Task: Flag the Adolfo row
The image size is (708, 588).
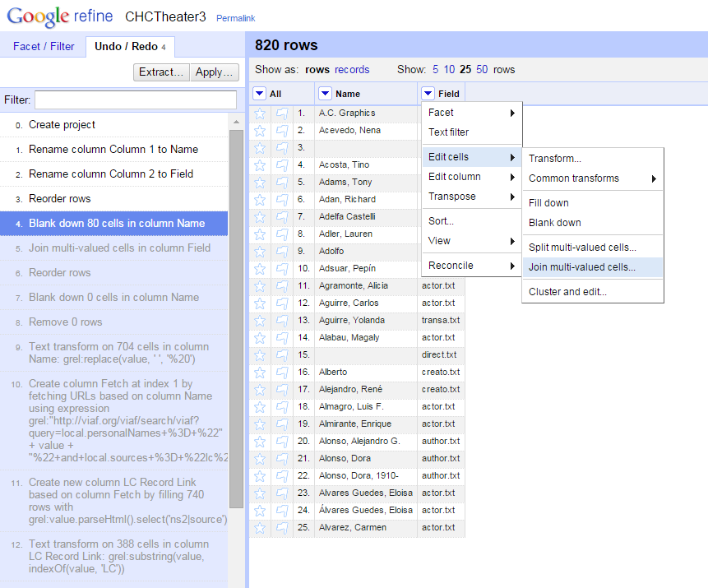Action: tap(282, 252)
